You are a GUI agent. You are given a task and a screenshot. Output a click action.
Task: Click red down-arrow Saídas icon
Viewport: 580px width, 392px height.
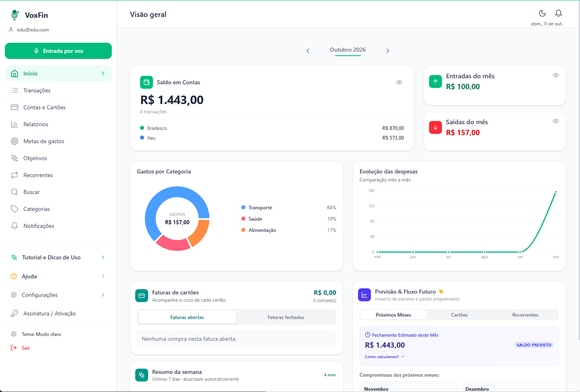[436, 127]
